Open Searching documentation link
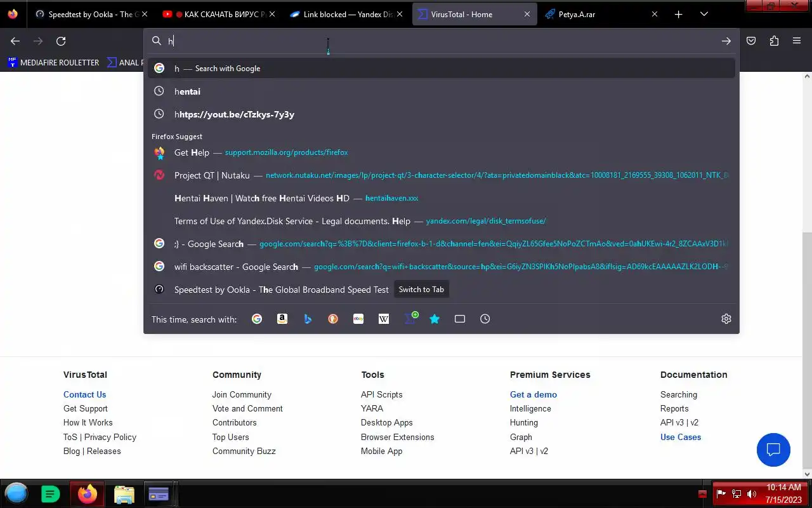 (x=679, y=394)
